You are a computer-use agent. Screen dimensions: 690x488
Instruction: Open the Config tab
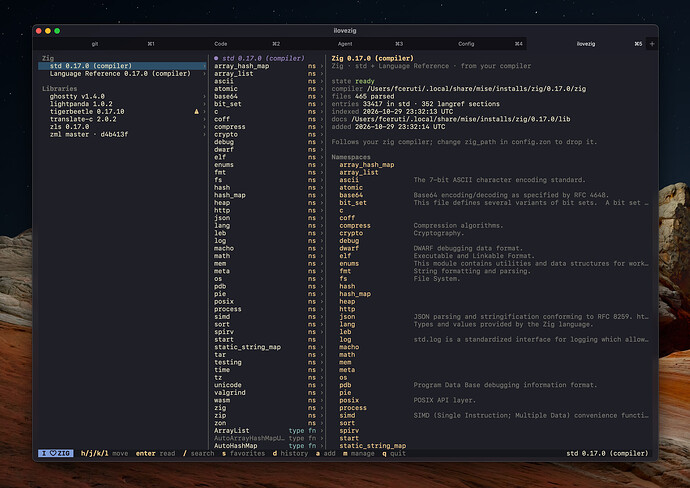pyautogui.click(x=466, y=44)
